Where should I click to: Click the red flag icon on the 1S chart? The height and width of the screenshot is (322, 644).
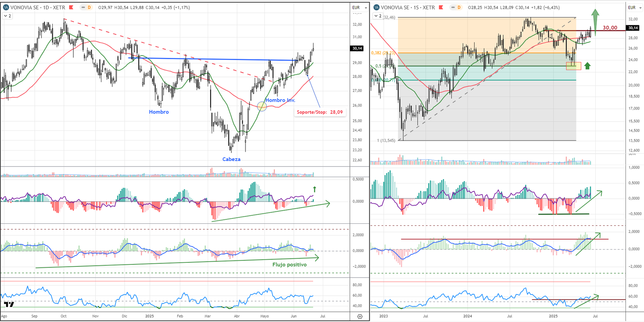pyautogui.click(x=441, y=7)
